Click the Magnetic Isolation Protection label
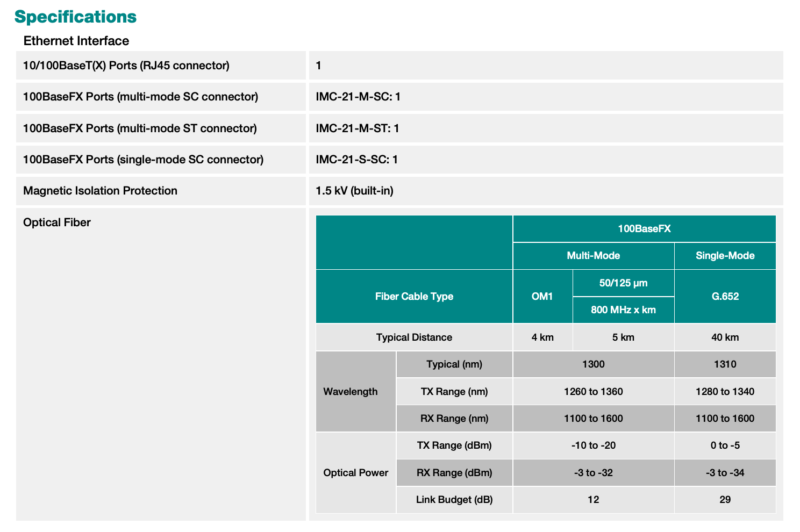This screenshot has height=532, width=800. point(100,191)
